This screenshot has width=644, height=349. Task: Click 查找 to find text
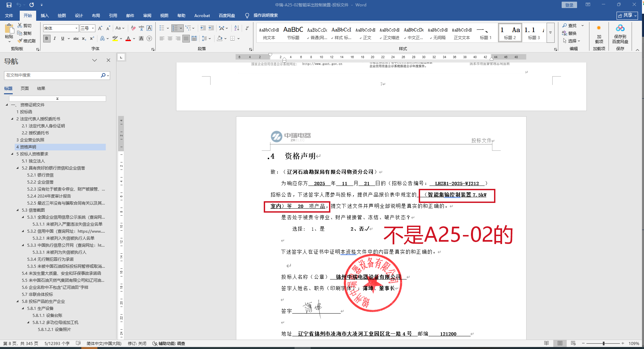(x=569, y=25)
